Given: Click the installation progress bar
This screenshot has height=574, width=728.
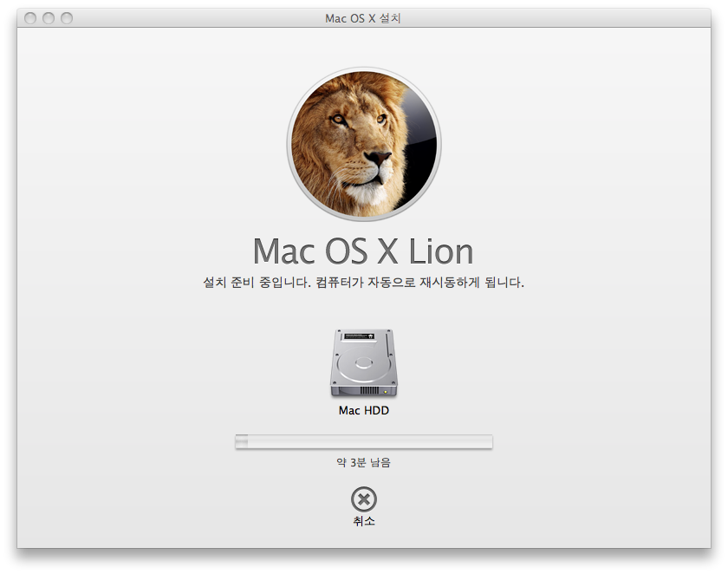Looking at the screenshot, I should coord(363,441).
